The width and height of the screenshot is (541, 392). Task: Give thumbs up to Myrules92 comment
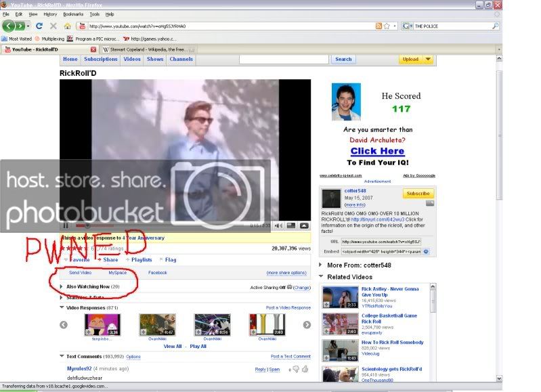click(305, 369)
